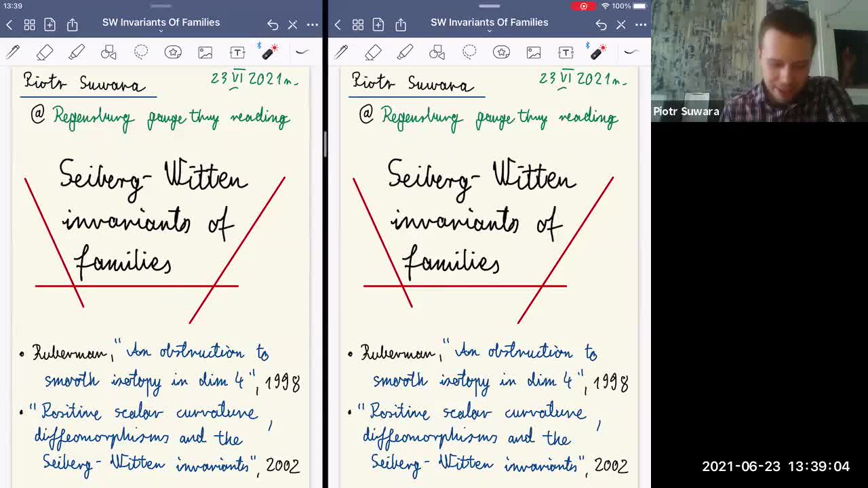Open the share menu in left pane
Image resolution: width=868 pixels, height=488 pixels.
(x=72, y=25)
